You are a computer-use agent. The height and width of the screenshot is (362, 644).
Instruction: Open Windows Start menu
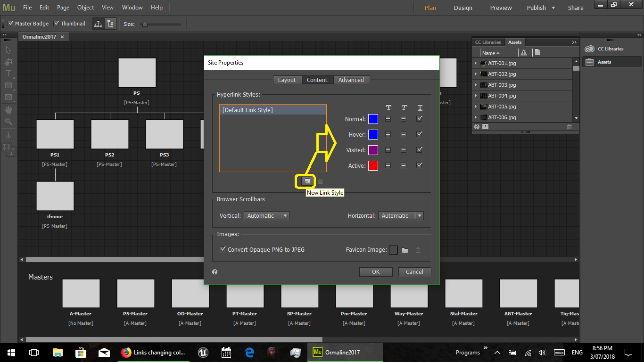[x=11, y=352]
